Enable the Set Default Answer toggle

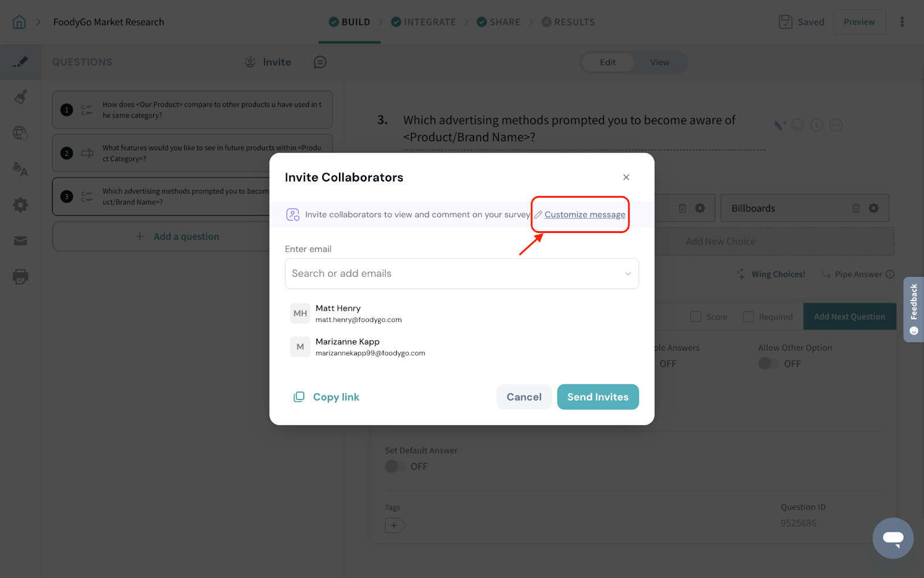tap(394, 466)
